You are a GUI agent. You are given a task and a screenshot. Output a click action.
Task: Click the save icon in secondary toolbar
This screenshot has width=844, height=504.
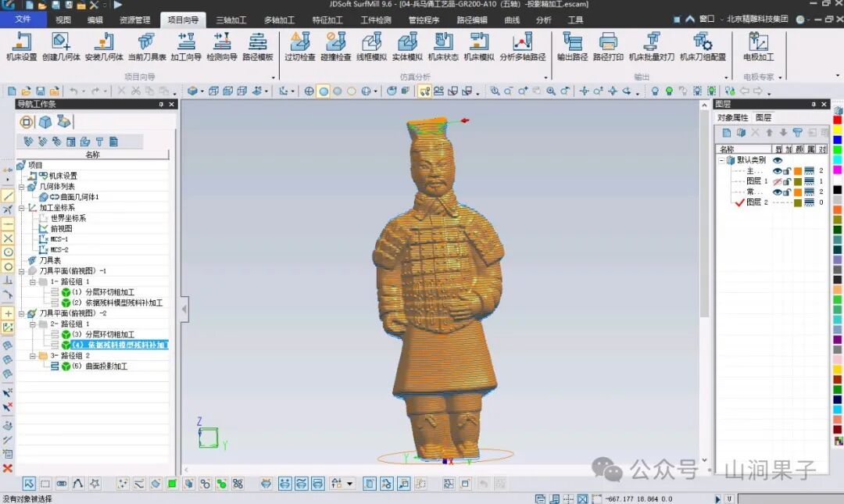coord(40,91)
